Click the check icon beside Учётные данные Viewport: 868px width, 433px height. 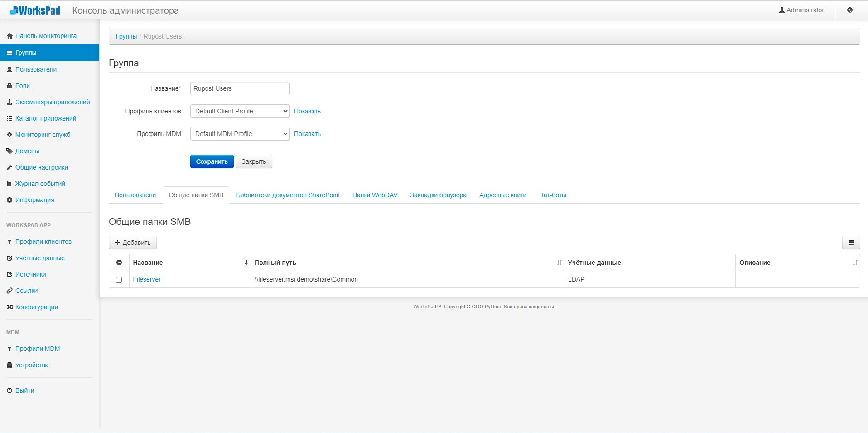pos(10,258)
